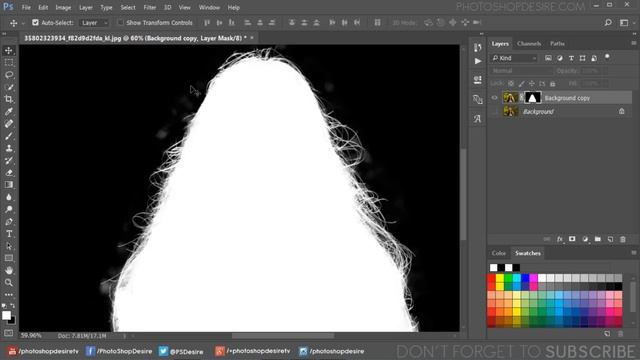Select the Pen tool
This screenshot has width=640, height=360.
[9, 222]
